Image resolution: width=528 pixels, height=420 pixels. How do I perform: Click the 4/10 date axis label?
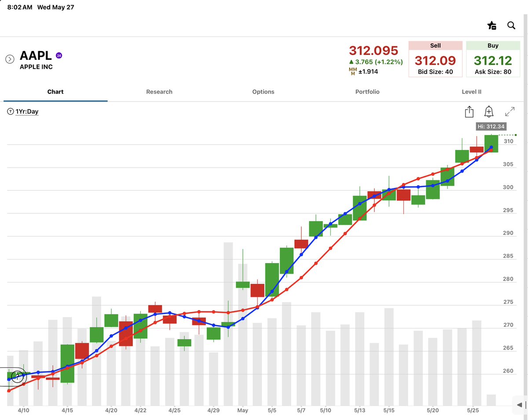pos(23,410)
